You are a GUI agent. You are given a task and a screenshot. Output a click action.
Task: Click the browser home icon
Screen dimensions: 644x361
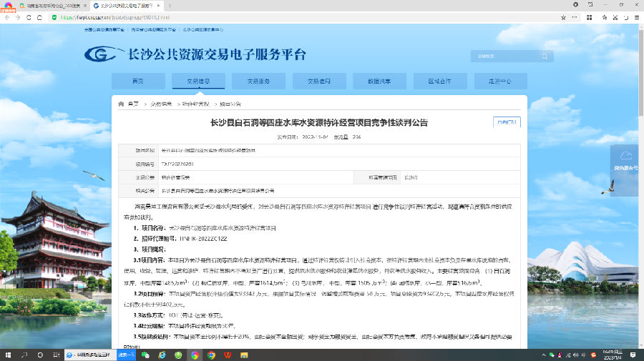(x=41, y=16)
